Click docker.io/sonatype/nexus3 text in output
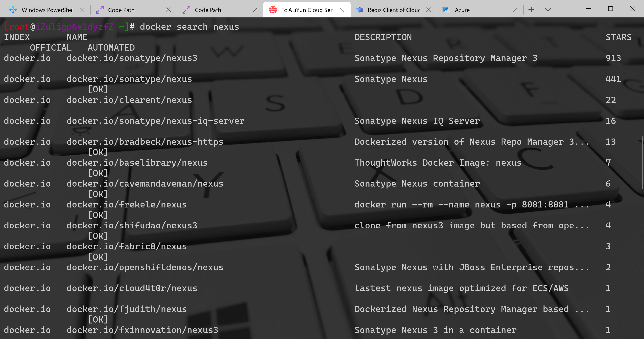The image size is (644, 339). [x=132, y=58]
